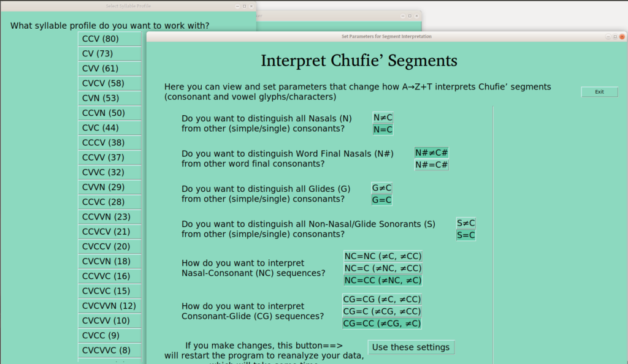This screenshot has width=628, height=364.
Task: Choose N#=C# for word final nasals
Action: (x=431, y=165)
